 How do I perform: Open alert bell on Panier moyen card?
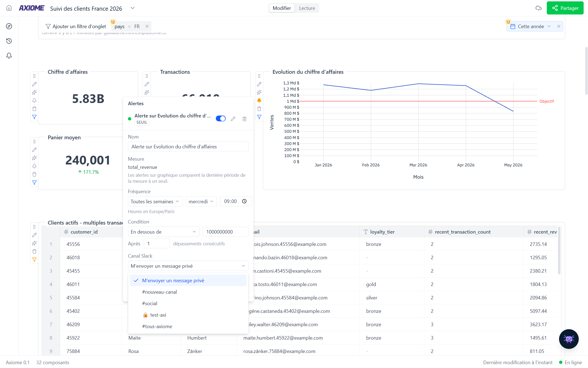tap(34, 166)
